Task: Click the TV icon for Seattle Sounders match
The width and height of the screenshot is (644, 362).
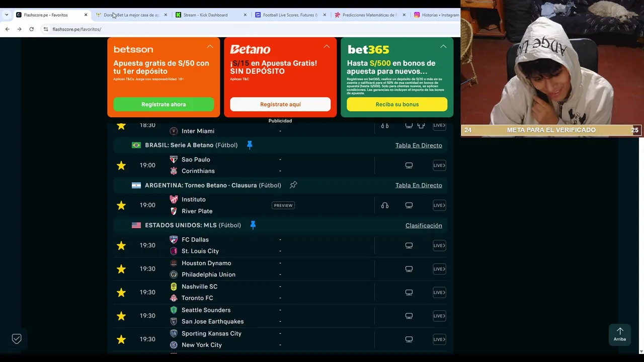Action: (x=409, y=316)
